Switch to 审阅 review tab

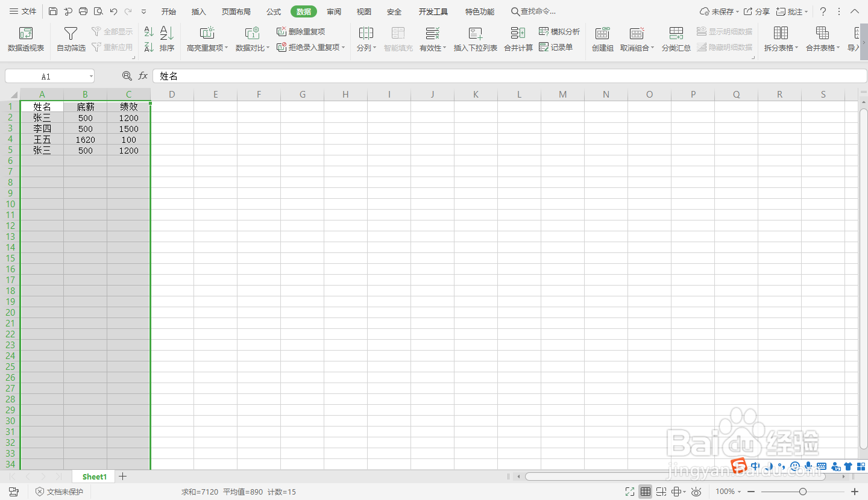tap(334, 11)
